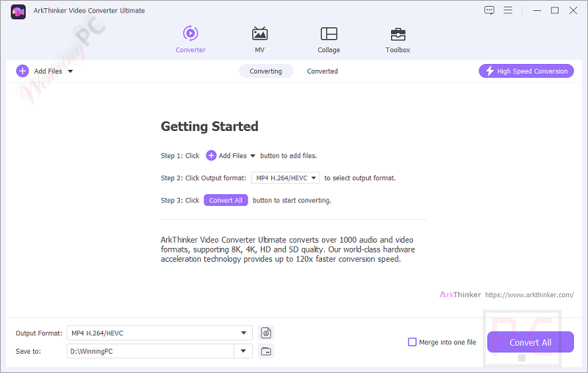Open the Collage module icon
The height and width of the screenshot is (373, 588).
click(329, 33)
